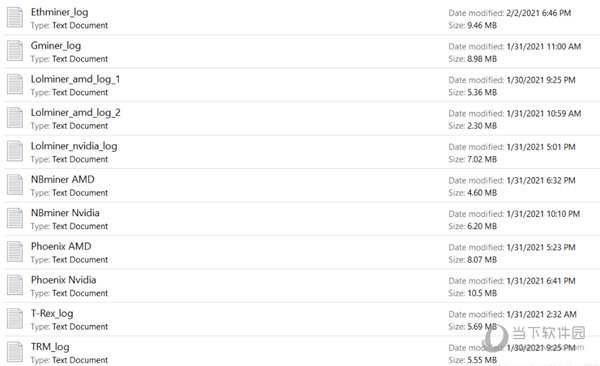Screen dimensions: 600x366
Task: Click the Ethminer_log text document icon
Action: (x=15, y=18)
